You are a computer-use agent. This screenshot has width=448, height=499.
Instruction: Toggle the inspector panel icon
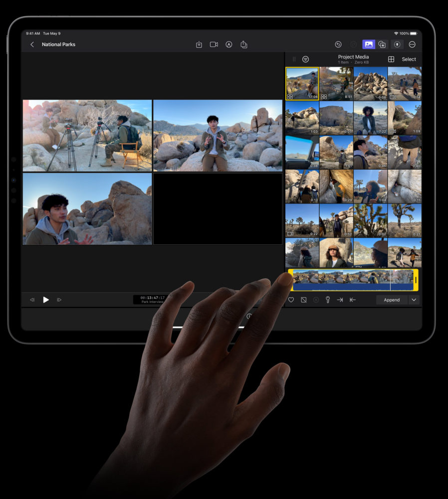click(397, 44)
